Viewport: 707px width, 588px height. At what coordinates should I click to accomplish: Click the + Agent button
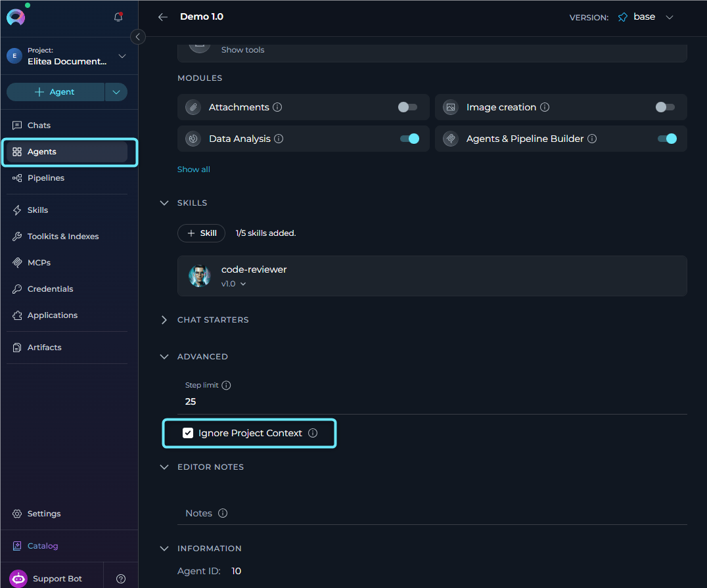click(x=55, y=92)
